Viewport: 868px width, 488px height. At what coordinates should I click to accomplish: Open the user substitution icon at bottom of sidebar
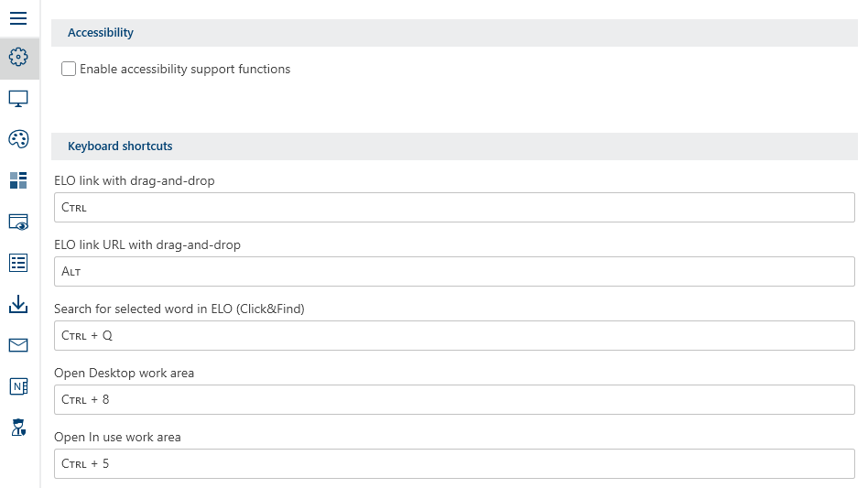coord(18,428)
